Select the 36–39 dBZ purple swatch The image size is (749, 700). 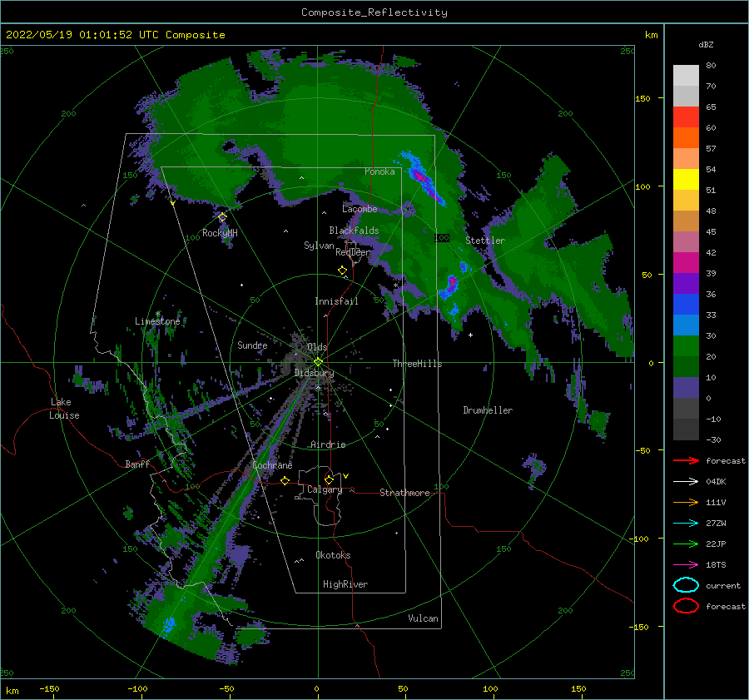686,283
